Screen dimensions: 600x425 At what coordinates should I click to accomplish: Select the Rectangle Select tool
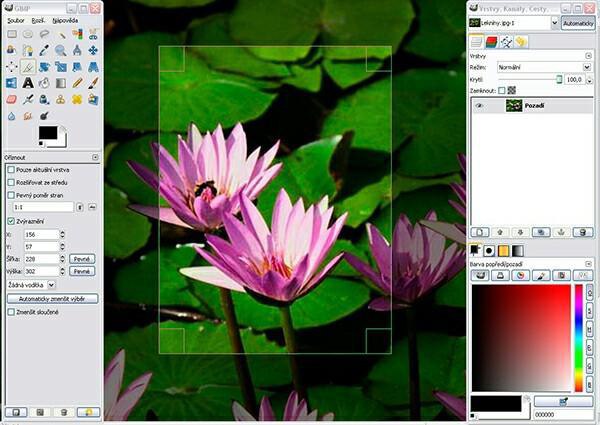click(x=12, y=34)
